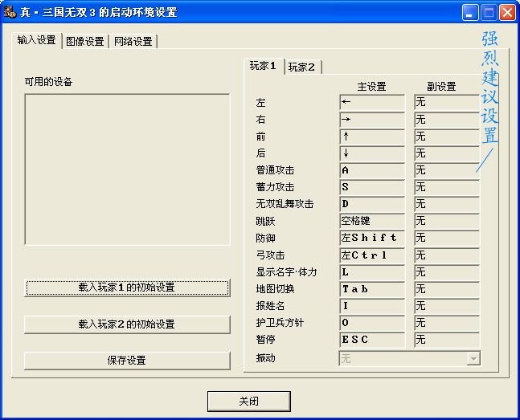Open the 振动 dropdown arrow
This screenshot has width=520, height=420.
point(473,358)
